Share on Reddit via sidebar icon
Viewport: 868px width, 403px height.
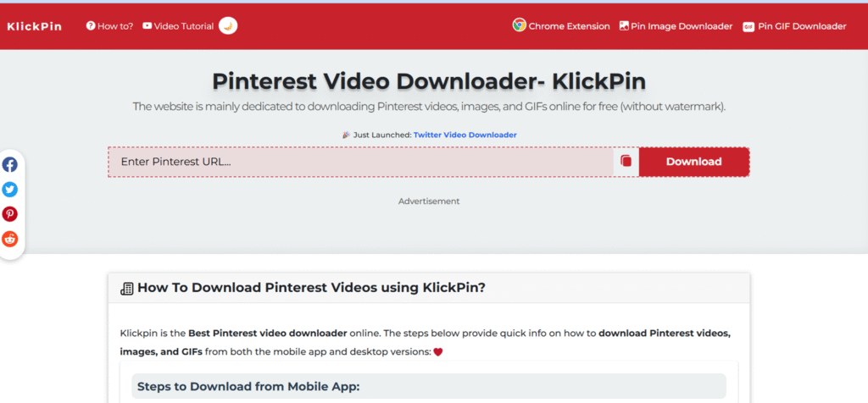click(10, 239)
